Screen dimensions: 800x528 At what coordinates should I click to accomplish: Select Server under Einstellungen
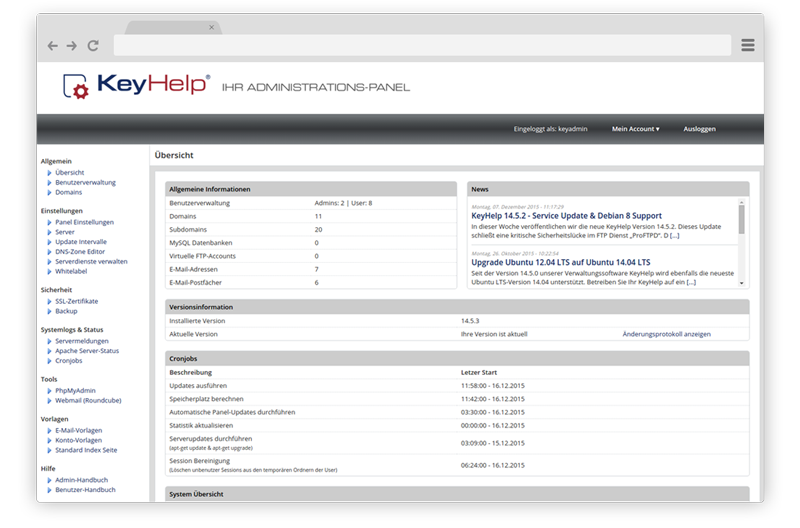tap(65, 232)
